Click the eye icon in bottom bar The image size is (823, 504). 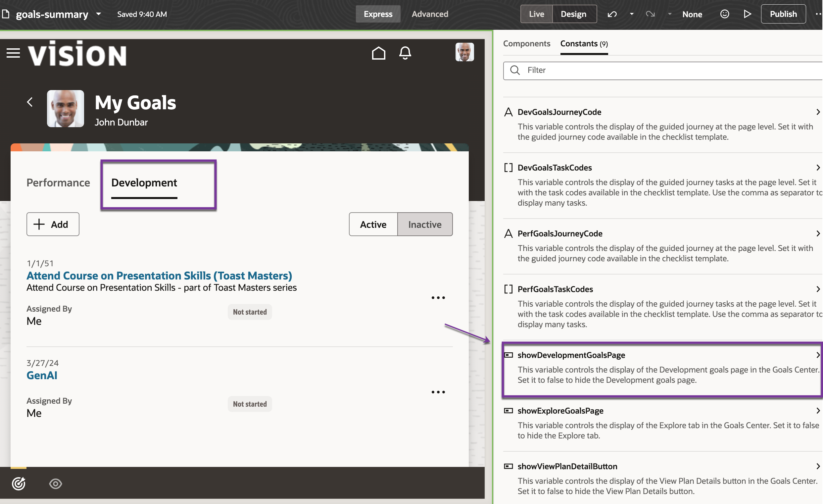coord(55,483)
